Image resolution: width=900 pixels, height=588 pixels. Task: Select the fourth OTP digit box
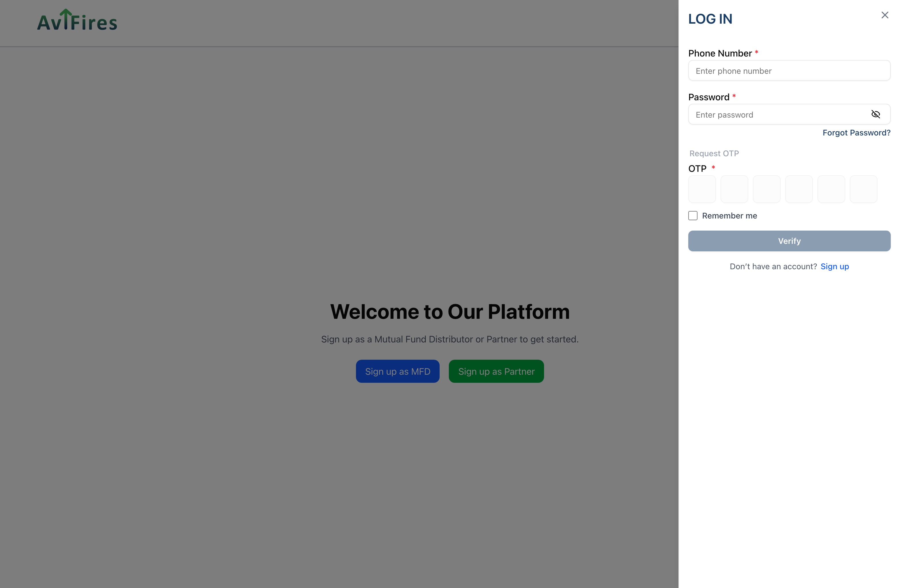(799, 189)
